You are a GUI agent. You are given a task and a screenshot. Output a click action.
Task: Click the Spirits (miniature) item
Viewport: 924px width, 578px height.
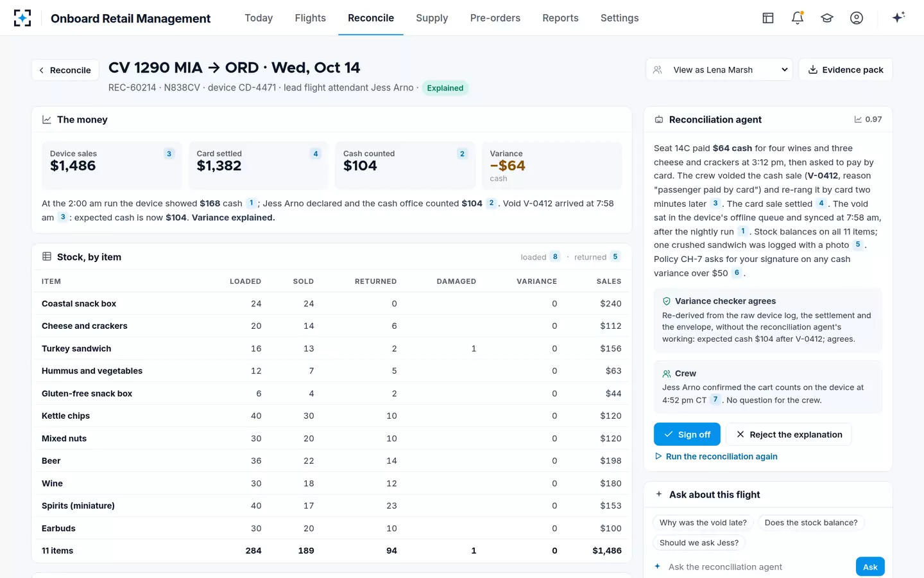pos(78,506)
